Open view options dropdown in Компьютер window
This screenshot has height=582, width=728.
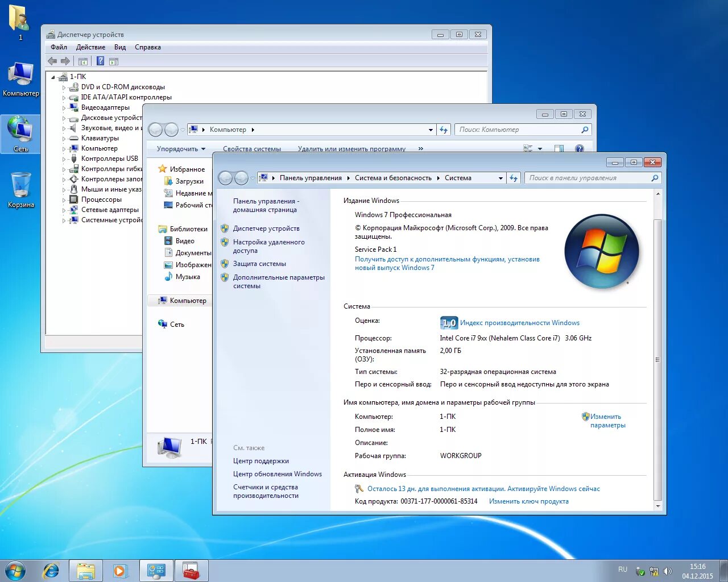pyautogui.click(x=540, y=149)
